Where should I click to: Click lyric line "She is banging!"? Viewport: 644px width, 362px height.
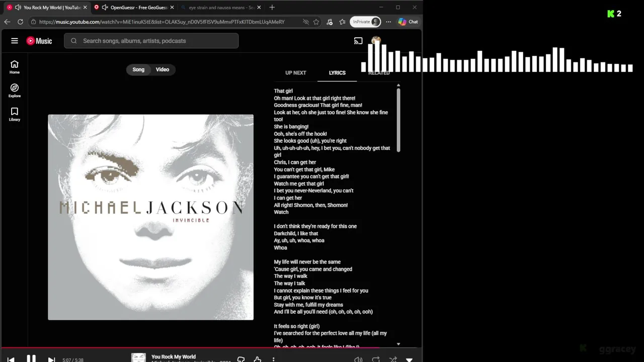(x=291, y=127)
